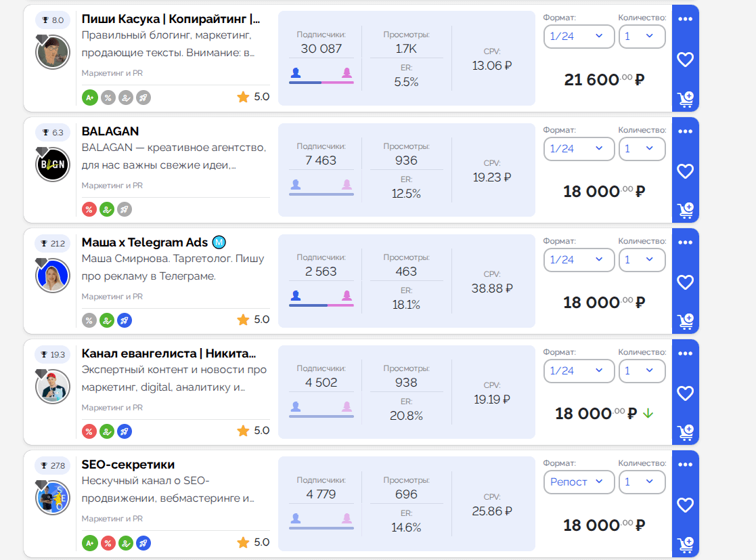Click the 38.88 ₽ CPV value

point(492,288)
